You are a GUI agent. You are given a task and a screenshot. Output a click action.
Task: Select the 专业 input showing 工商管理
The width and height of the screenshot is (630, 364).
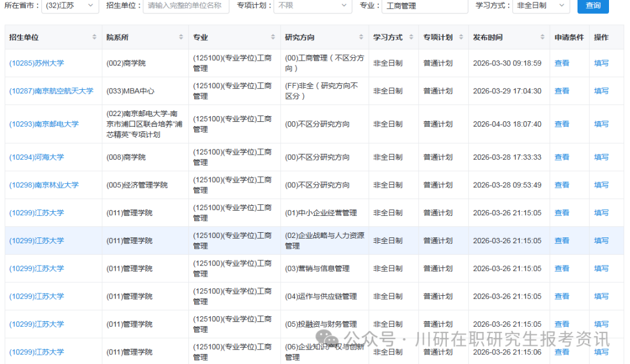(425, 7)
